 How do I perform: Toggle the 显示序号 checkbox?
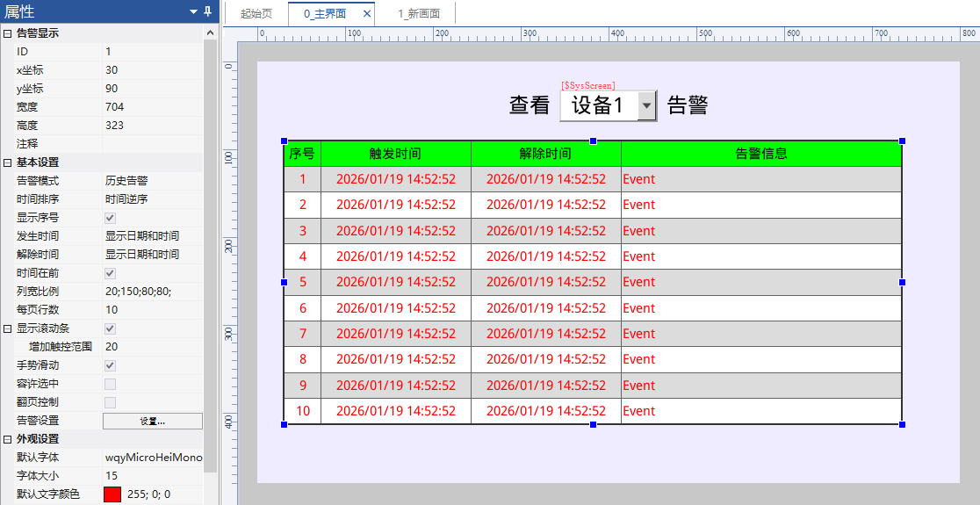point(110,218)
